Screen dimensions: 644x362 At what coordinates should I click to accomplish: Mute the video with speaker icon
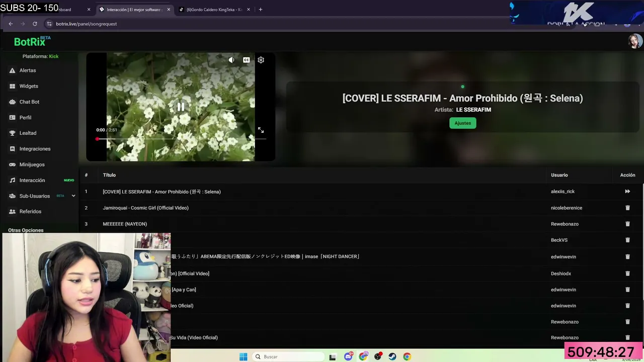tap(231, 60)
